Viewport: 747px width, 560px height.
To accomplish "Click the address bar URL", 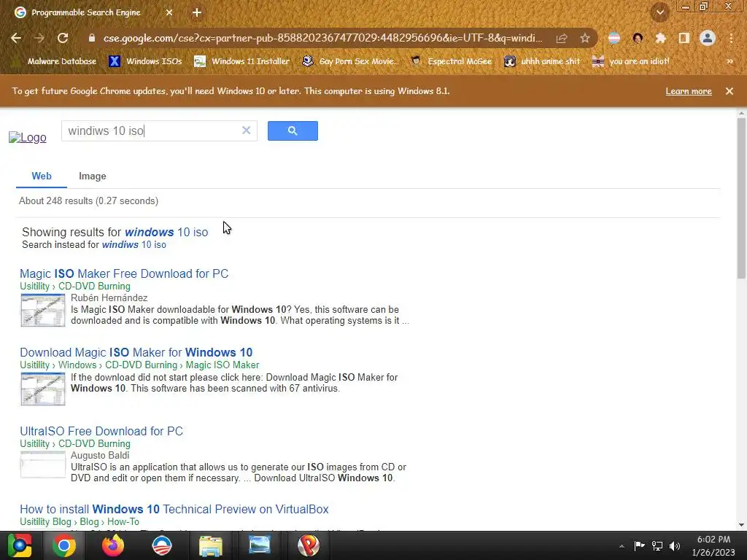I will 322,38.
